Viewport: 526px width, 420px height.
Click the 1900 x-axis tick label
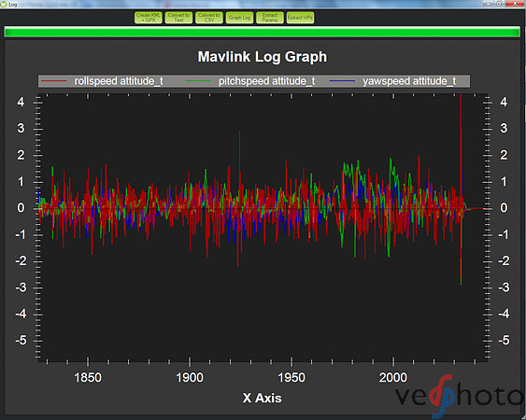pos(190,378)
